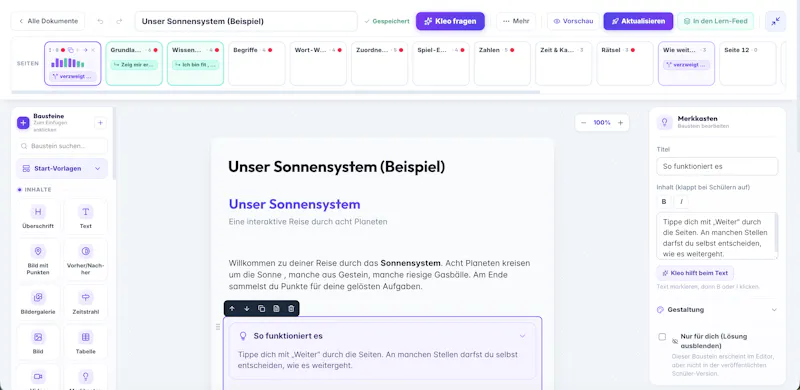The image size is (800, 390).
Task: Click the Titel field 'So funktioniert es'
Action: [717, 166]
